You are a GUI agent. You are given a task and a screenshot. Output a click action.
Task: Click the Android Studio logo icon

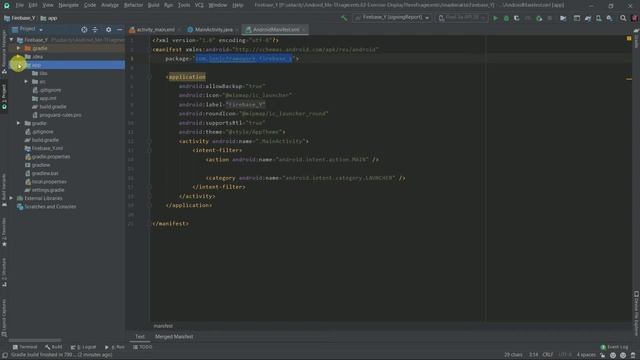coord(7,5)
